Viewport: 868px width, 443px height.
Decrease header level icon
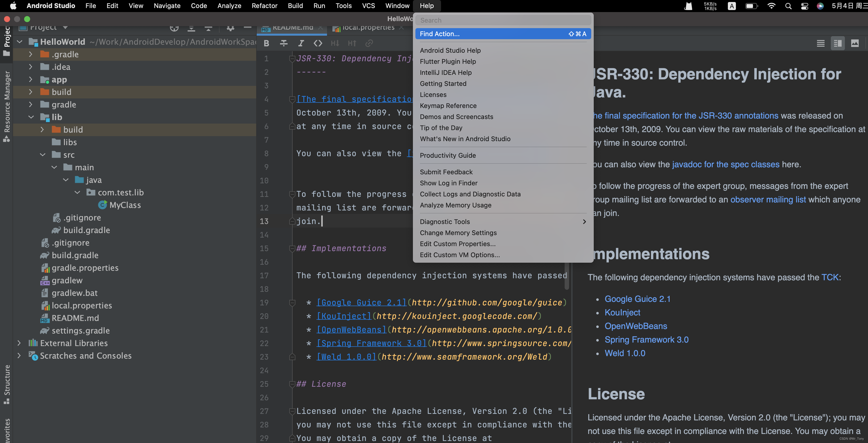(335, 43)
